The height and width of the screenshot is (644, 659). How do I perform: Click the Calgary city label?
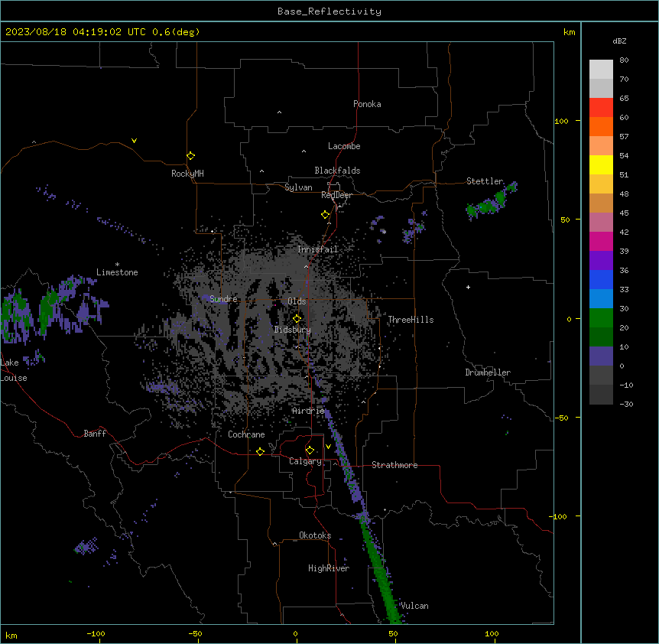coord(305,461)
